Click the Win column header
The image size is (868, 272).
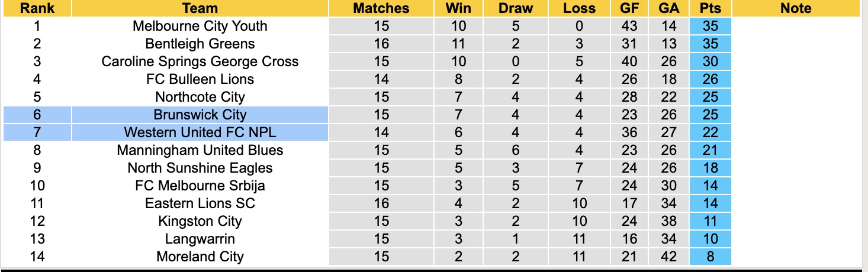458,8
